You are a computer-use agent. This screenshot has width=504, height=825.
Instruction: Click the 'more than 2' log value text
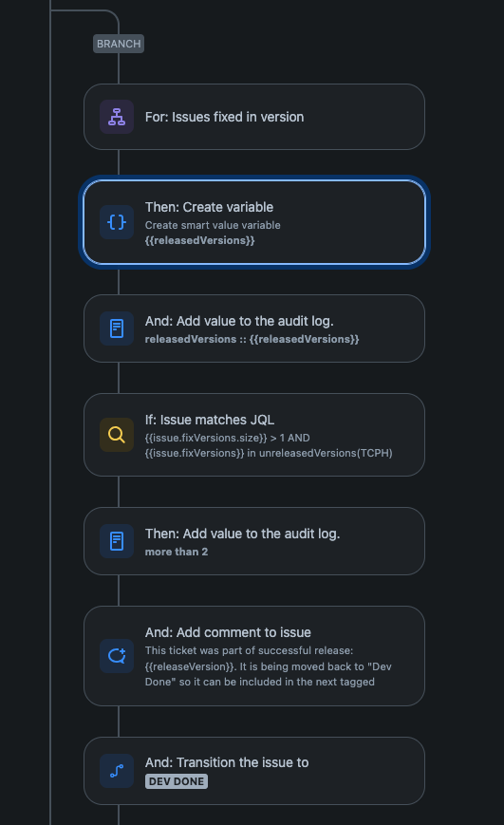[x=177, y=552]
